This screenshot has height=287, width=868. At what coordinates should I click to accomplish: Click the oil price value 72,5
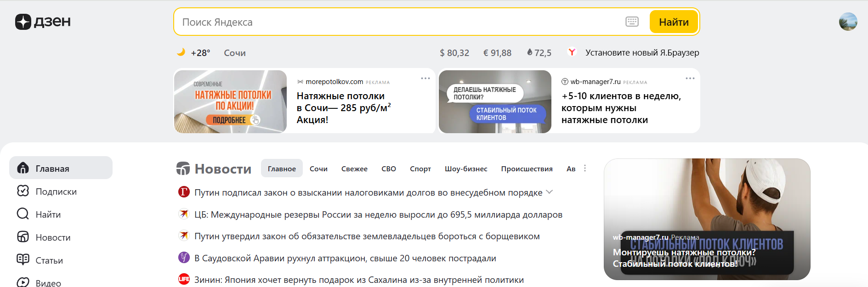click(543, 53)
